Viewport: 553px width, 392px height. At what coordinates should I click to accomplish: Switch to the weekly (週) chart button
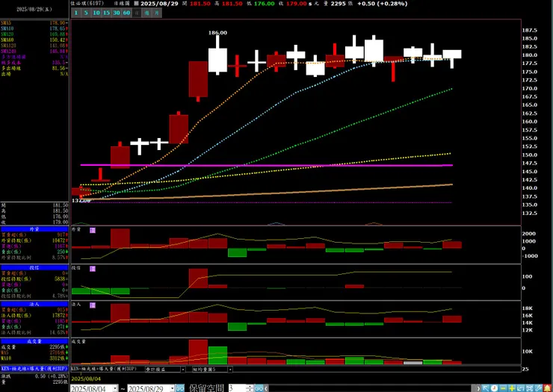click(x=146, y=13)
